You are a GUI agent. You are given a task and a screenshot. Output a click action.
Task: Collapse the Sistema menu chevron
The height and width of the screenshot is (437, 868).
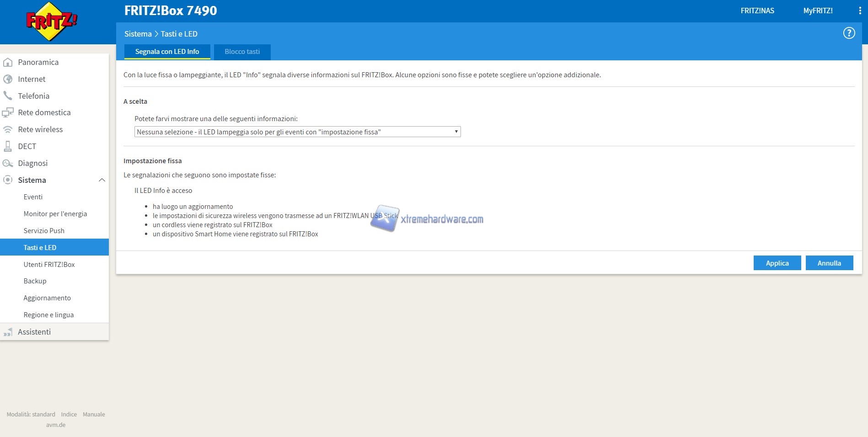point(102,180)
